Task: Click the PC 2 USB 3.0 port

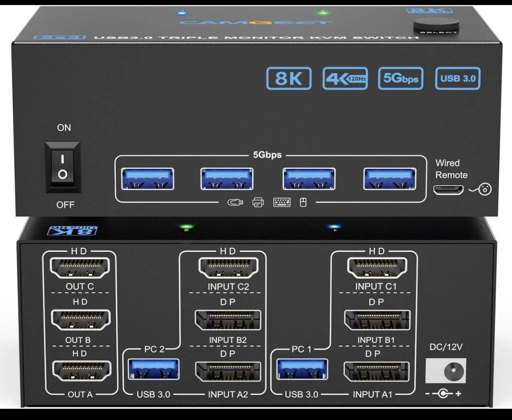Action: (x=153, y=369)
